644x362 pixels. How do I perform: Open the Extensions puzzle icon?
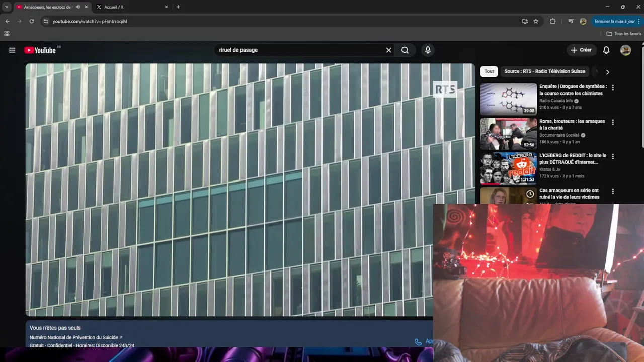pyautogui.click(x=553, y=21)
